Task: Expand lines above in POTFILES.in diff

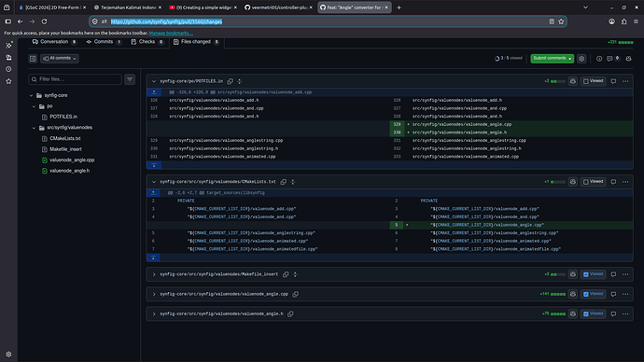Action: 154,92
